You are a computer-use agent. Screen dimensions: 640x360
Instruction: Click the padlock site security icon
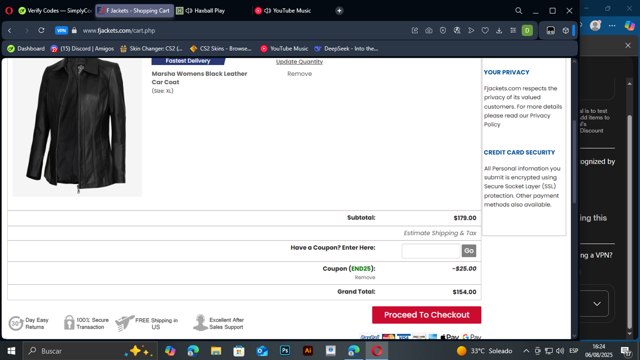pos(74,31)
